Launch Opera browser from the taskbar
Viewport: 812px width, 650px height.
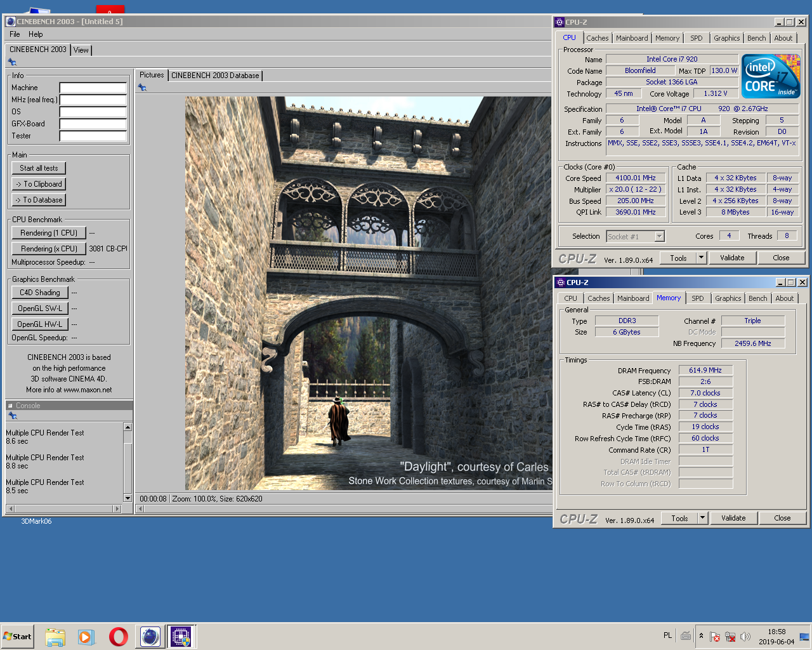tap(119, 636)
